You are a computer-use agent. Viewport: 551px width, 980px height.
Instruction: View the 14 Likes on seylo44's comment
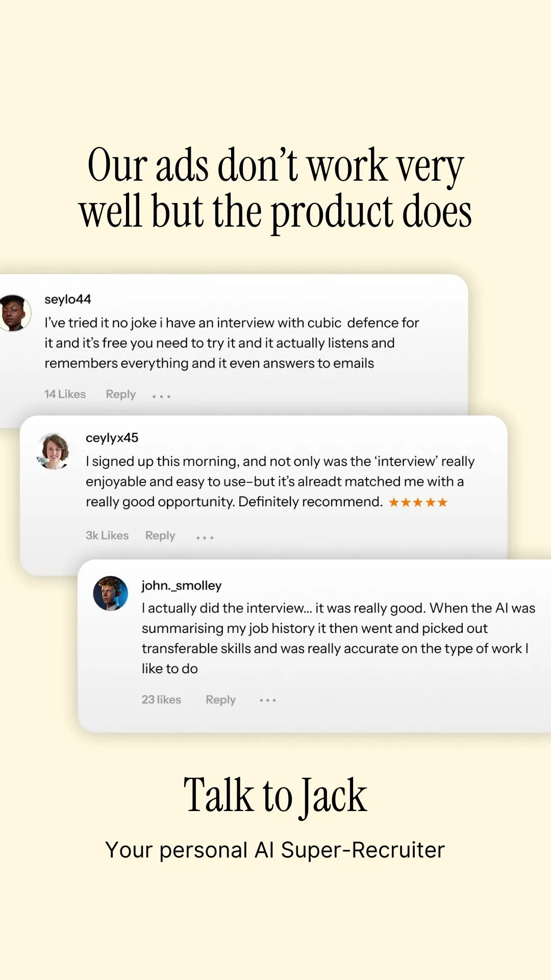[x=65, y=394]
